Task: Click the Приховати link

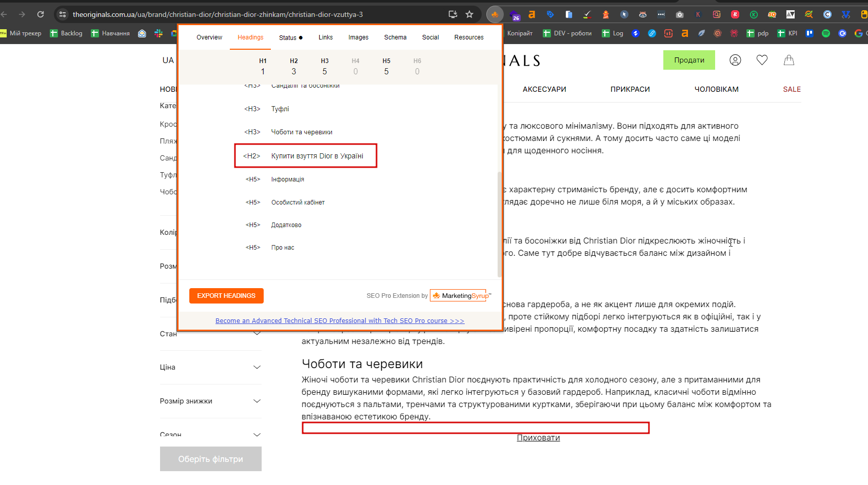Action: pyautogui.click(x=538, y=438)
